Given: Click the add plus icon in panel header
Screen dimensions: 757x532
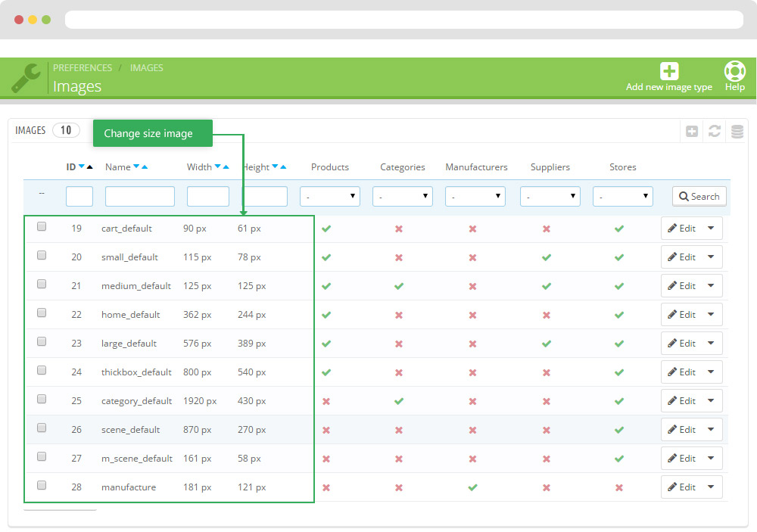Looking at the screenshot, I should click(x=692, y=132).
